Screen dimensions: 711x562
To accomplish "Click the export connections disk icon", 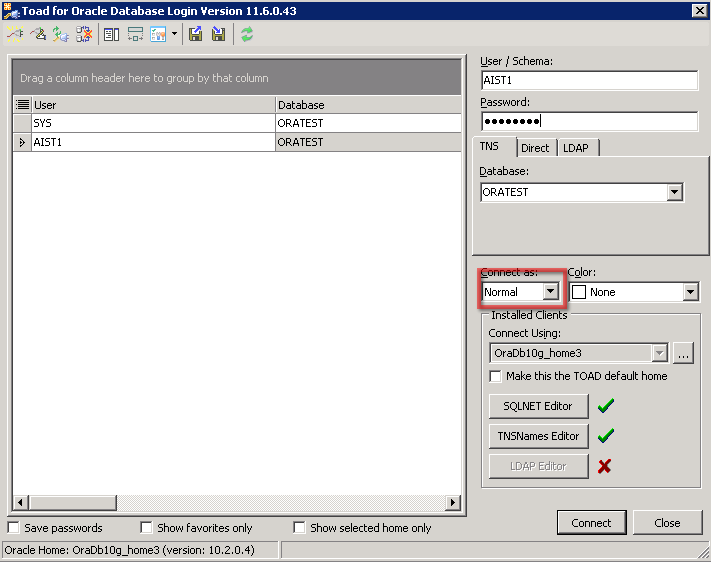I will [x=196, y=34].
